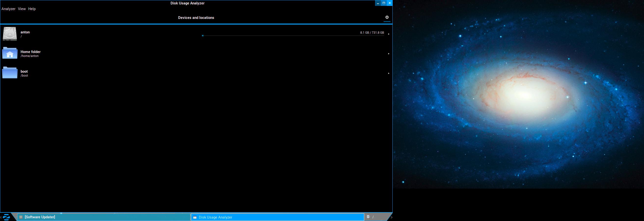Open the View menu
Viewport: 644px width, 221px height.
pos(22,9)
